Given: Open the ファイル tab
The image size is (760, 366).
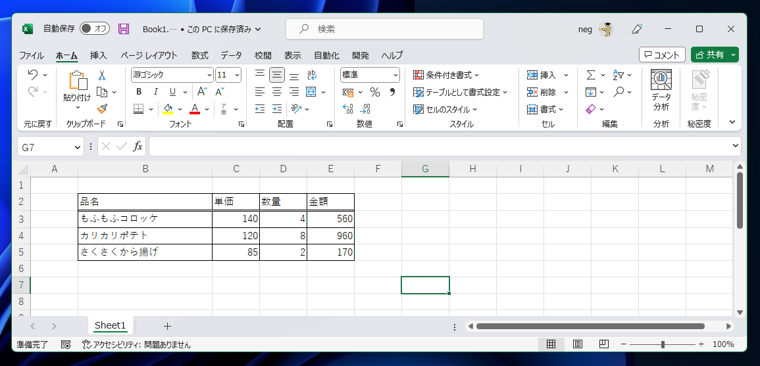Looking at the screenshot, I should click(31, 55).
